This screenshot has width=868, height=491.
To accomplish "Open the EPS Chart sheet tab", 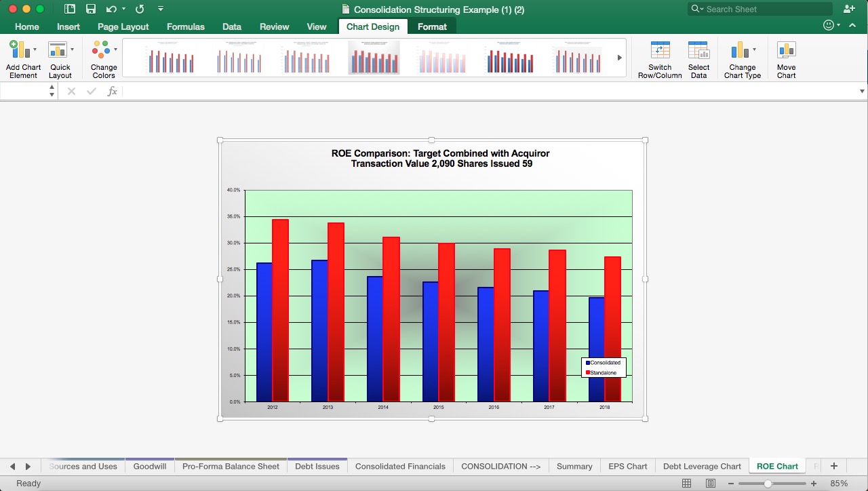I will click(x=628, y=466).
